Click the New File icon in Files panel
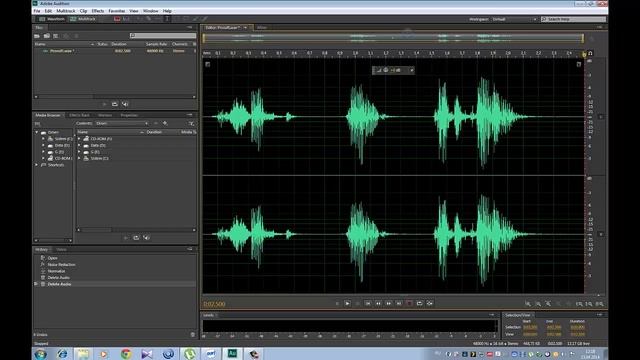This screenshot has height=360, width=640. (x=56, y=36)
